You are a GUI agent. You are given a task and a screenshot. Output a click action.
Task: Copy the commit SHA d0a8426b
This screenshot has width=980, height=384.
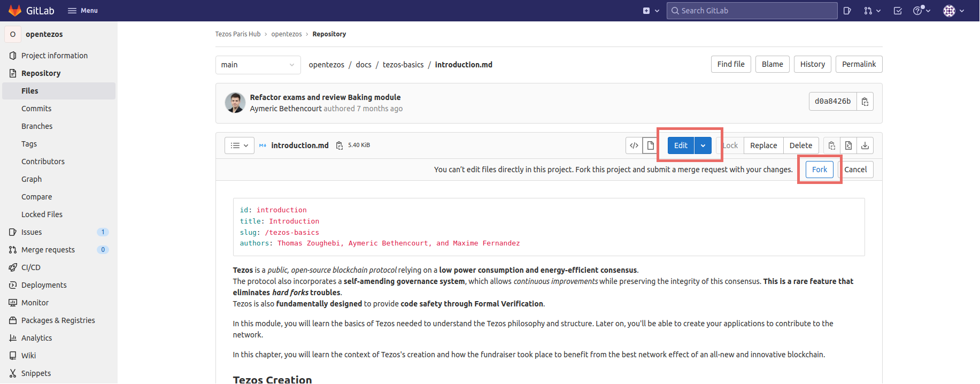865,102
